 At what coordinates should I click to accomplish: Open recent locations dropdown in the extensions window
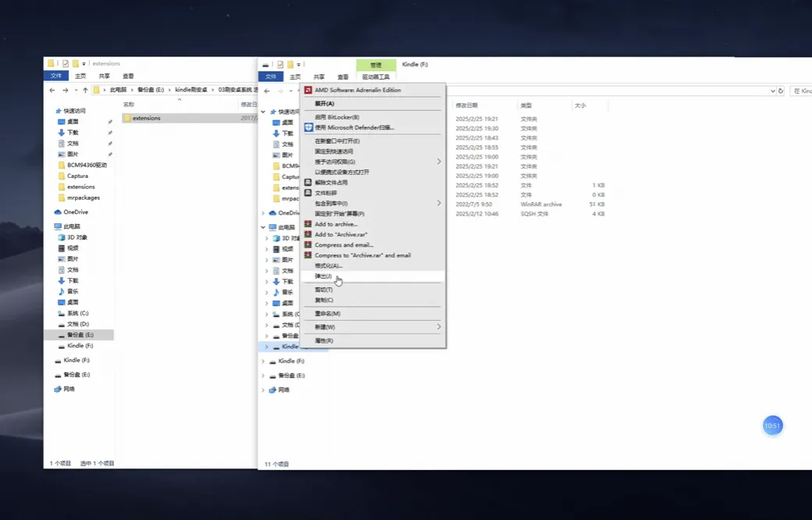pos(77,90)
